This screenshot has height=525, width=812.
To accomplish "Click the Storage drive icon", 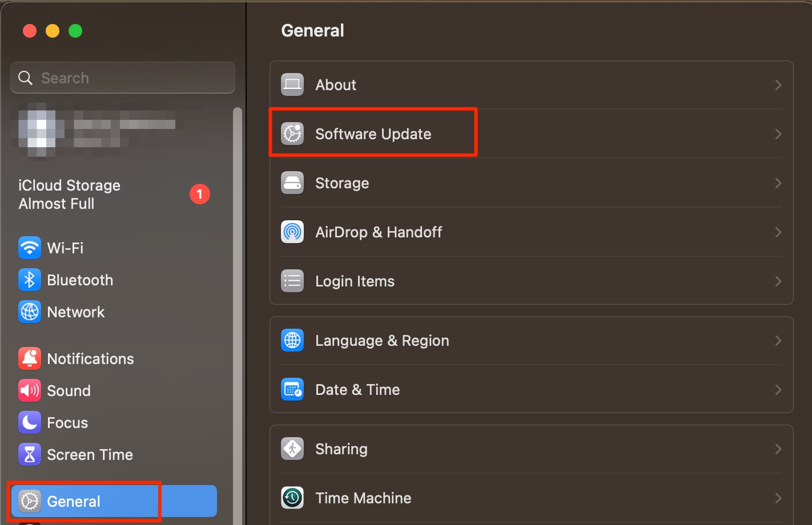I will tap(292, 183).
